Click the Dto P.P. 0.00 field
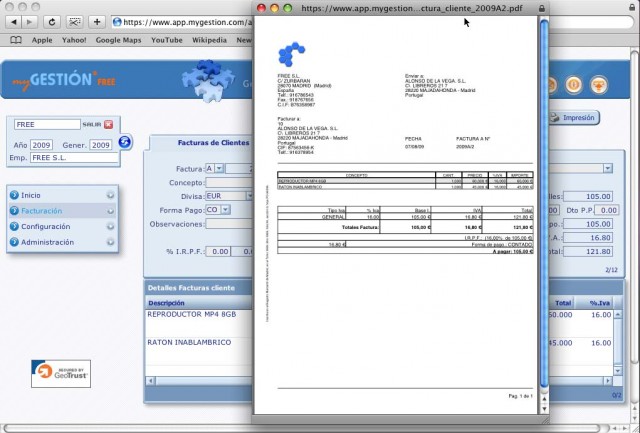The height and width of the screenshot is (433, 640). (x=606, y=210)
